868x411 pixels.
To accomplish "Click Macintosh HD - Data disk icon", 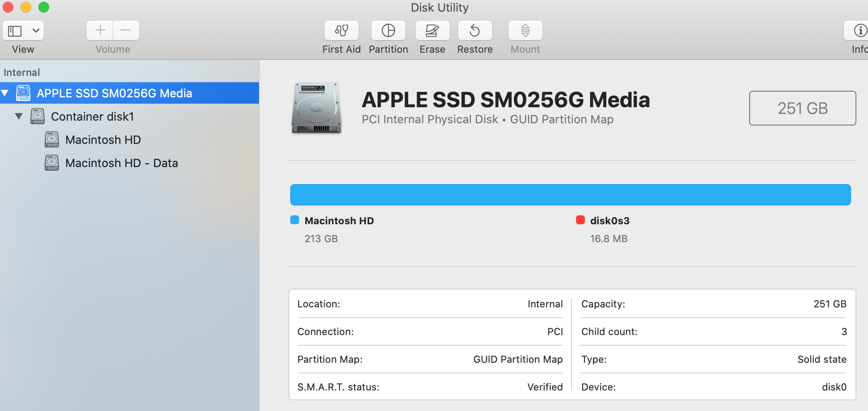I will coord(52,163).
